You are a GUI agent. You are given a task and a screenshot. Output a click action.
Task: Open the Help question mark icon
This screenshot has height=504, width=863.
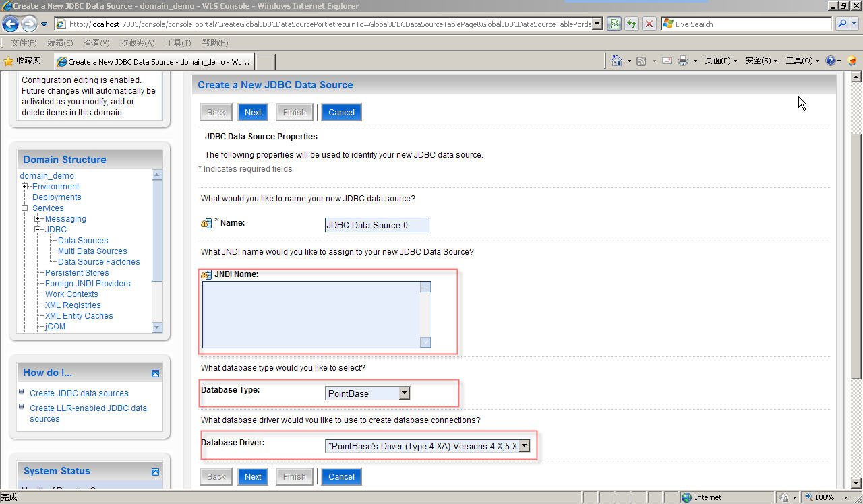(x=830, y=61)
